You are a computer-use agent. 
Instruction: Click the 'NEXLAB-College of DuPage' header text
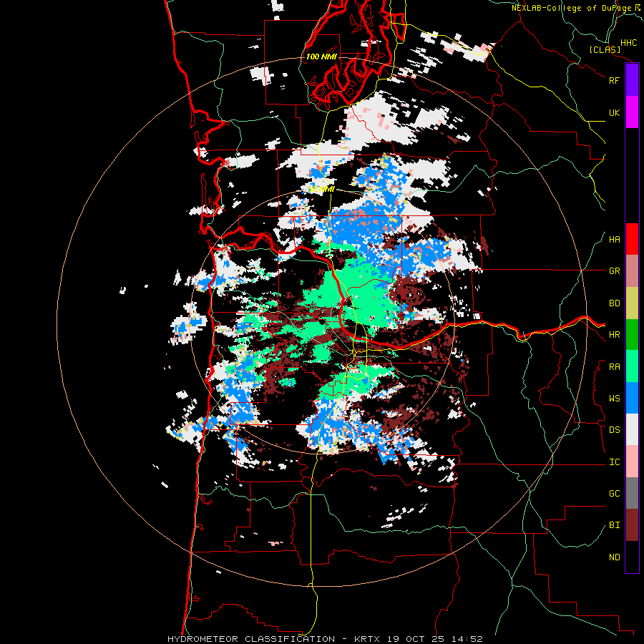(x=571, y=8)
